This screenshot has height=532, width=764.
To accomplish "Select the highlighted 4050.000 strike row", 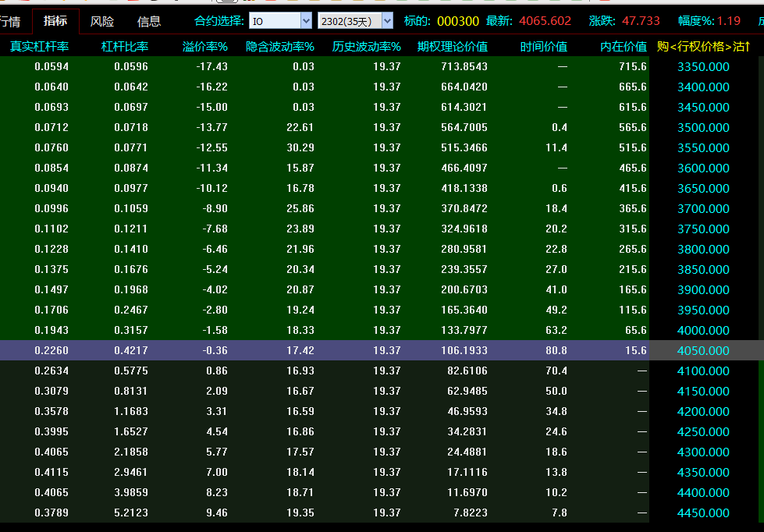I will point(703,351).
